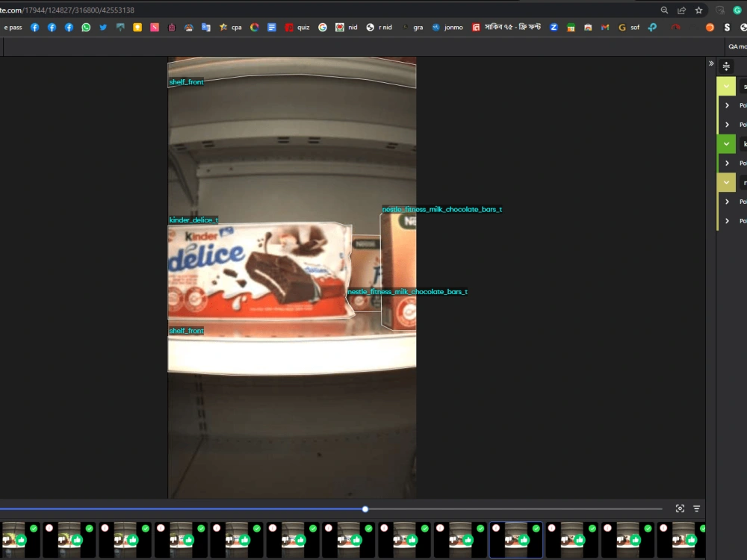This screenshot has height=560, width=747.
Task: Click the share page icon in address bar
Action: point(682,10)
